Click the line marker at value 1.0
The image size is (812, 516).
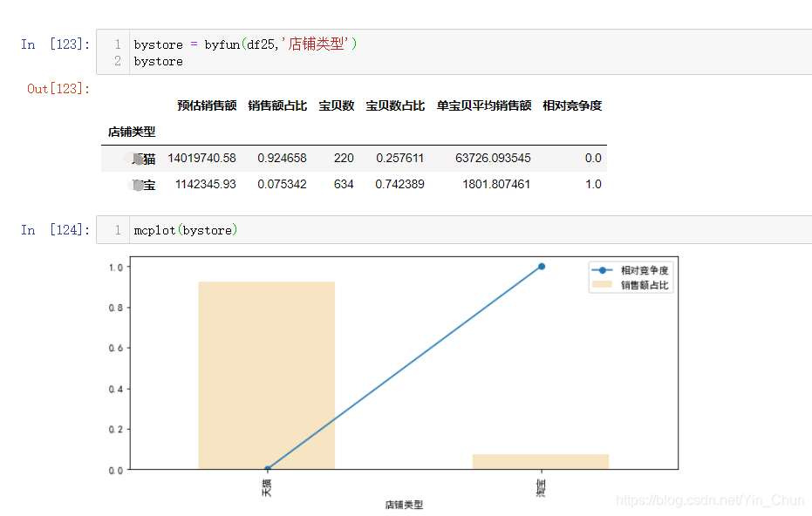[x=541, y=267]
